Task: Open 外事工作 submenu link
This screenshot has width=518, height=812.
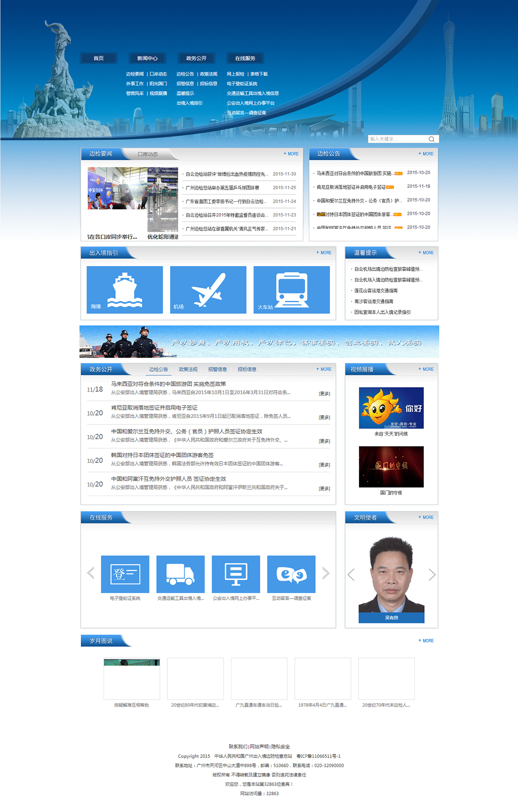Action: (135, 83)
